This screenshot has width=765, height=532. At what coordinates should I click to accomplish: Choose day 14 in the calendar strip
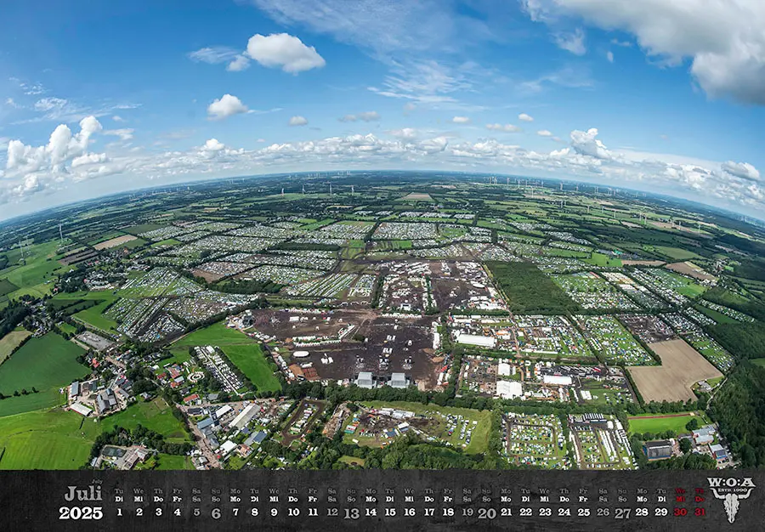(371, 512)
